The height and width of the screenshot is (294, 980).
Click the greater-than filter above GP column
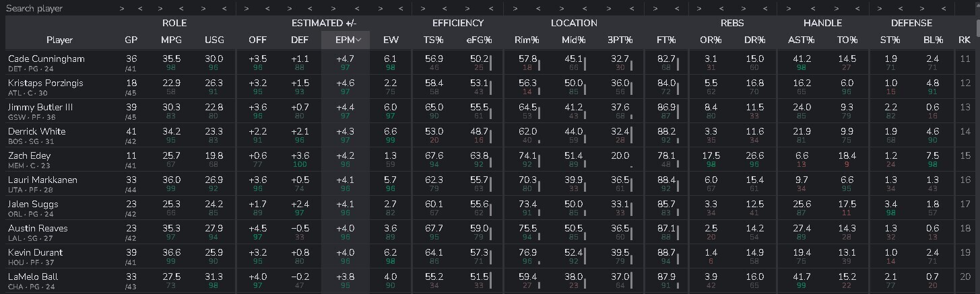[x=121, y=9]
